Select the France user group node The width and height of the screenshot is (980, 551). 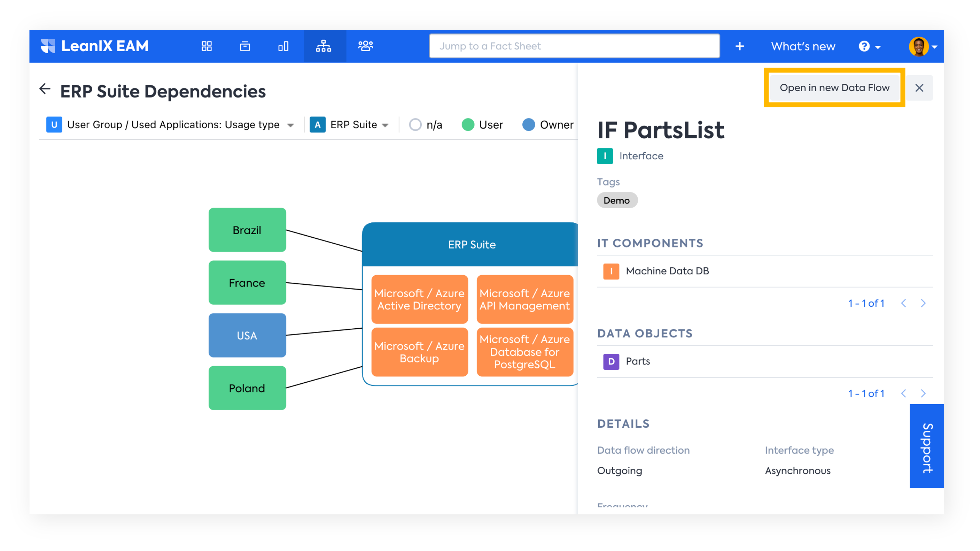[x=247, y=283]
